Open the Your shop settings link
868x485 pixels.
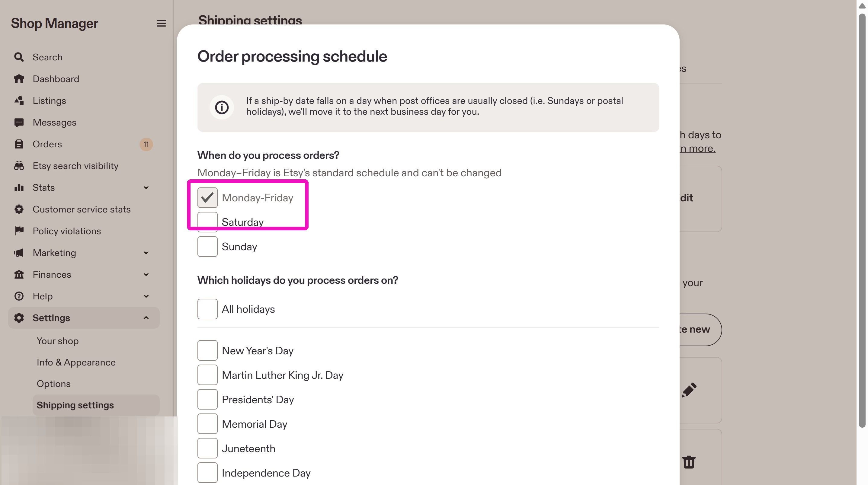click(x=58, y=341)
